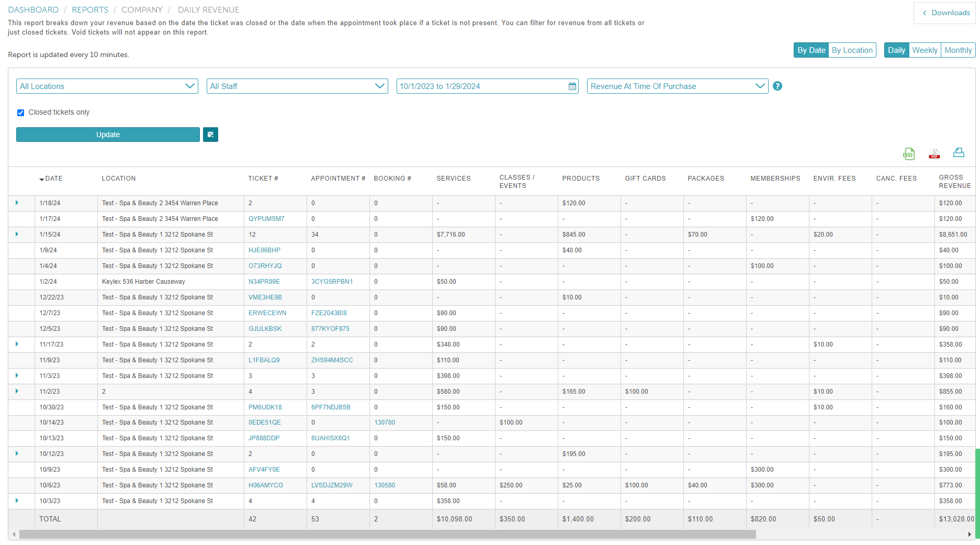The height and width of the screenshot is (545, 980).
Task: Switch to the By Location view
Action: [852, 50]
